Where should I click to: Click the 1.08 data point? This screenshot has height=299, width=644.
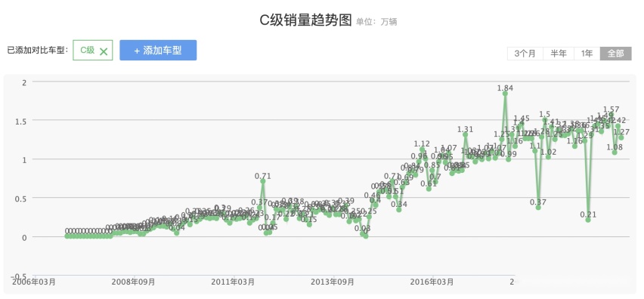pyautogui.click(x=615, y=153)
